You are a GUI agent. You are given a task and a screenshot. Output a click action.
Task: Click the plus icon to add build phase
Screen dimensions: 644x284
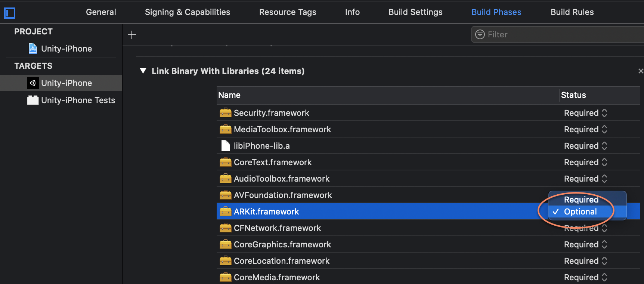132,35
